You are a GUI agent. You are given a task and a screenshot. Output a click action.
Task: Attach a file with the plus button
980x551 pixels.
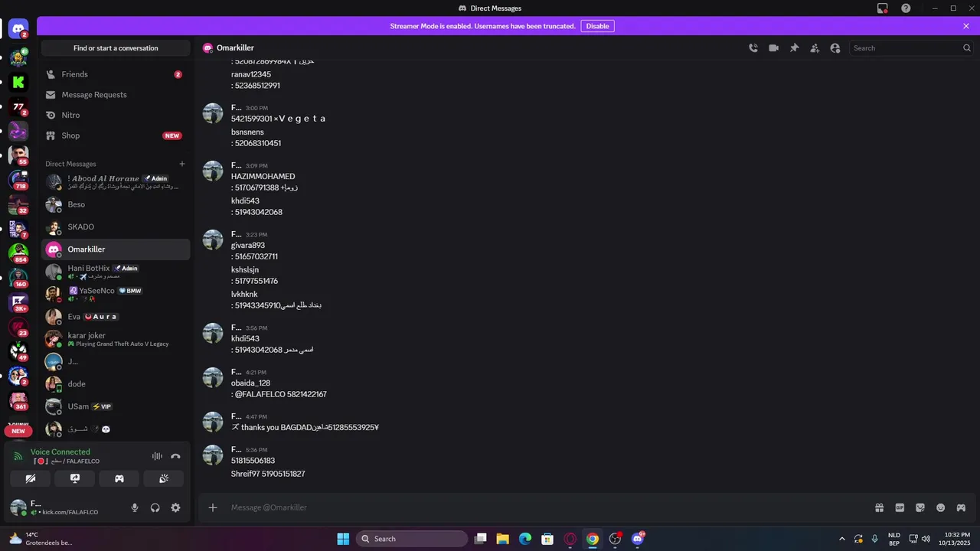(x=213, y=507)
